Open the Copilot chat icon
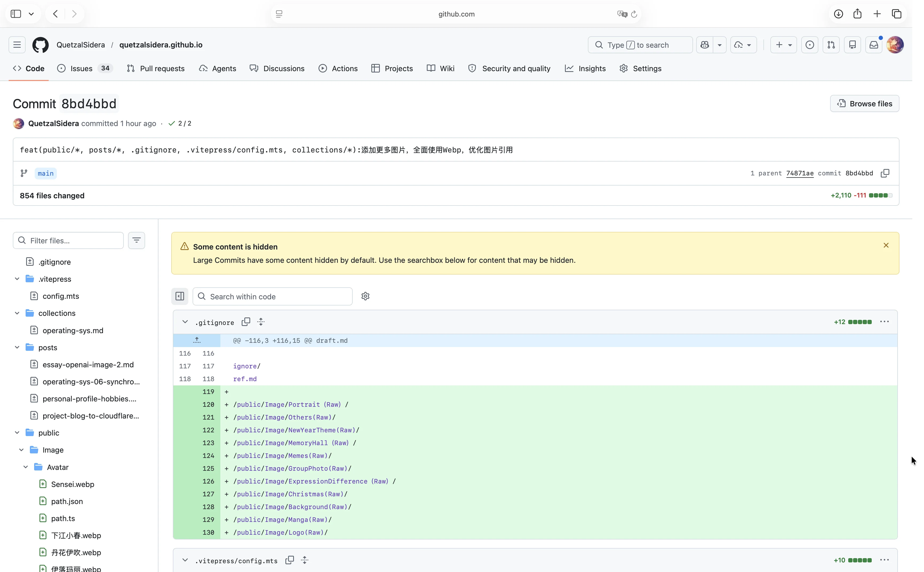924x572 pixels. point(704,45)
